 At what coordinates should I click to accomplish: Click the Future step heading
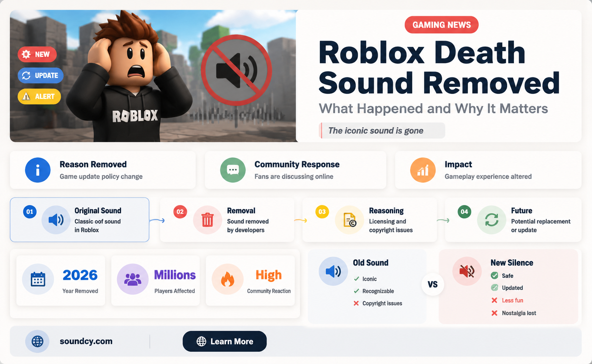(522, 210)
